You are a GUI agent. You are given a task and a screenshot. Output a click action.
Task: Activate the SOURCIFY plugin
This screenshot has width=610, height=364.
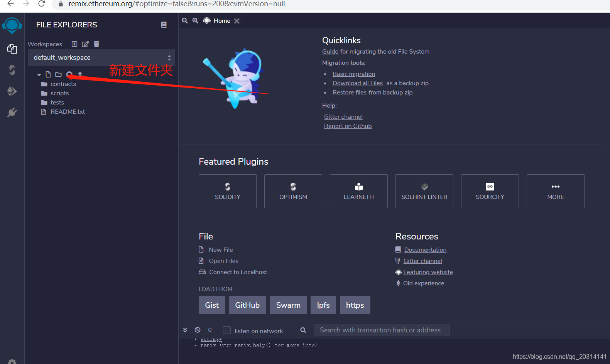pos(490,191)
